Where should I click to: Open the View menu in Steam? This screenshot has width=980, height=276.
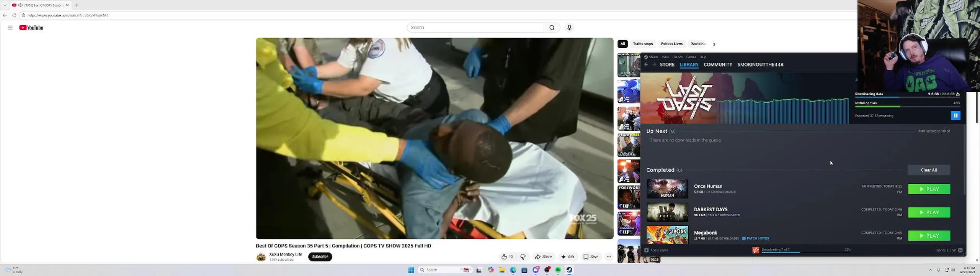[x=665, y=57]
